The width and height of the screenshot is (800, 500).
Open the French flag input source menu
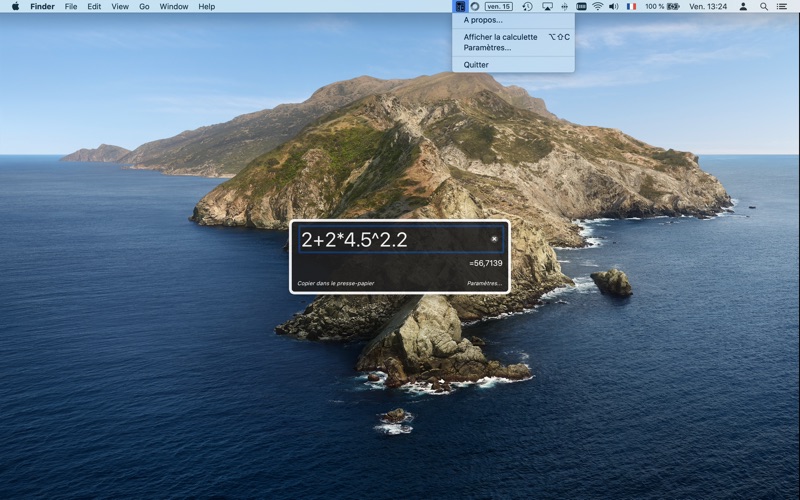point(631,6)
